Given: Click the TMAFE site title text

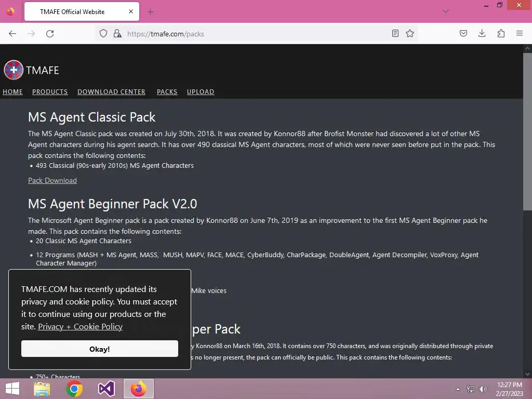Looking at the screenshot, I should (x=43, y=70).
